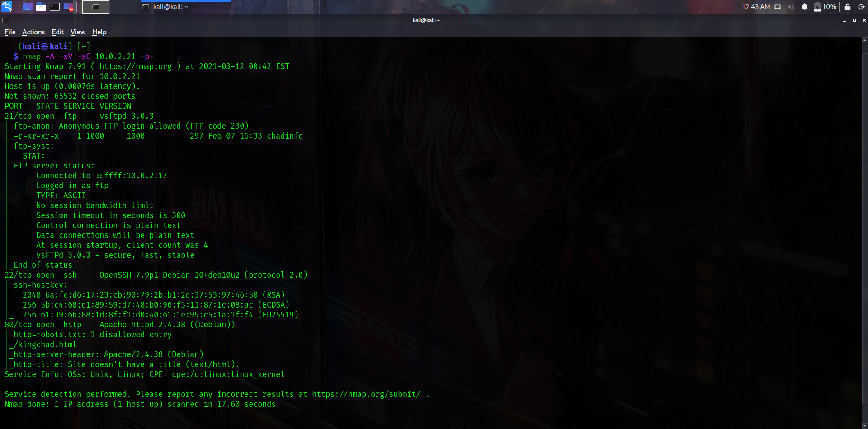
Task: Click the battery 10% indicator
Action: 825,7
